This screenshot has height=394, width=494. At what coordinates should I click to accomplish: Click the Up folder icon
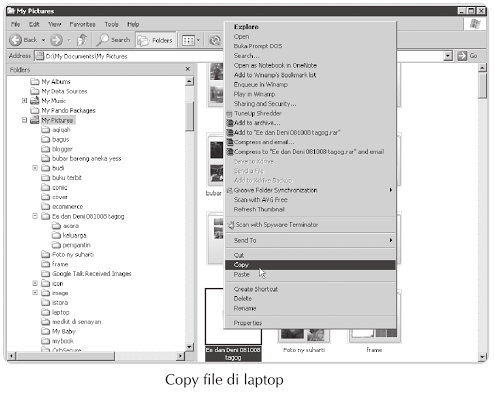[82, 40]
